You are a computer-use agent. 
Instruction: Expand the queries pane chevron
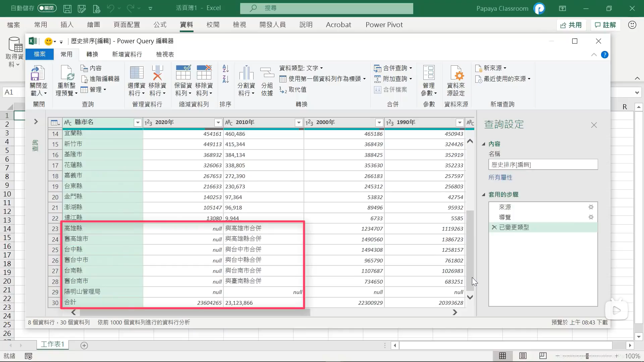click(36, 121)
